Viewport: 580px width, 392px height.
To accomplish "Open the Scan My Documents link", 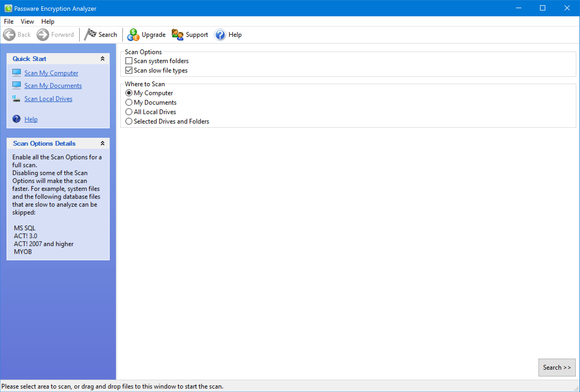I will coord(53,85).
